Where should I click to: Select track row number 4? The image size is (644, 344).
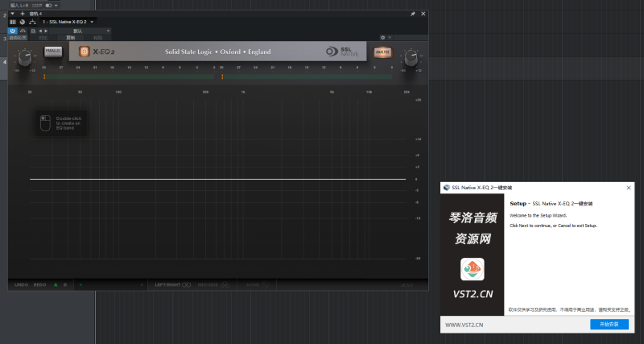5,62
